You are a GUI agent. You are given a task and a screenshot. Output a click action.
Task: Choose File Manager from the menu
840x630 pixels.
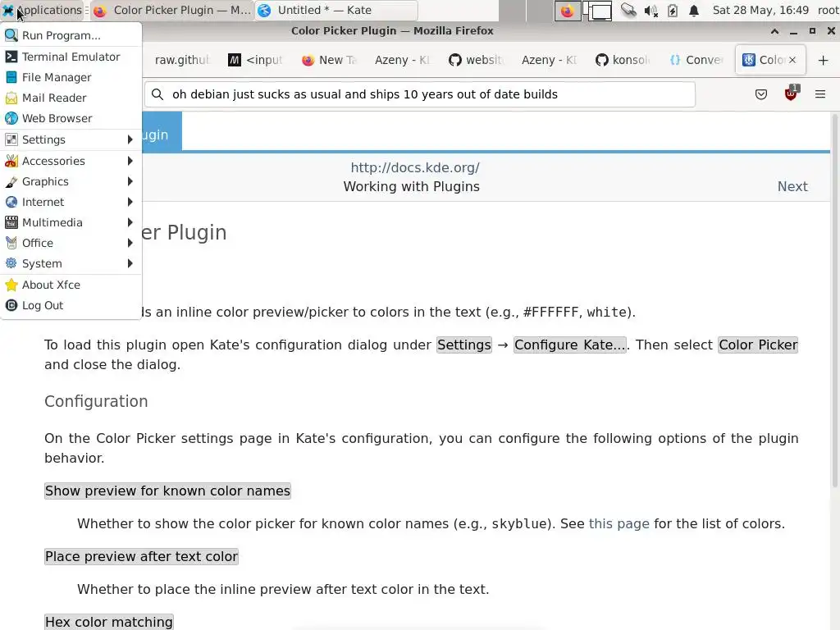pos(71,77)
